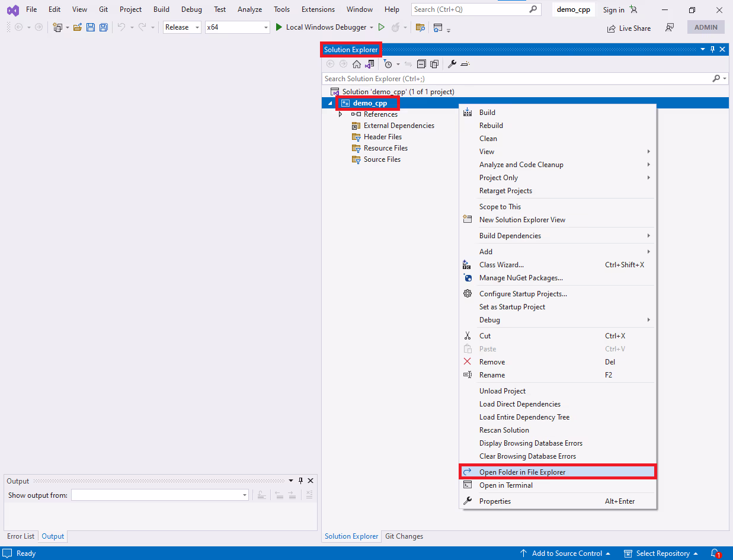Screen dimensions: 733x560
Task: Click the Search (Ctrl+Q) box
Action: (x=476, y=9)
